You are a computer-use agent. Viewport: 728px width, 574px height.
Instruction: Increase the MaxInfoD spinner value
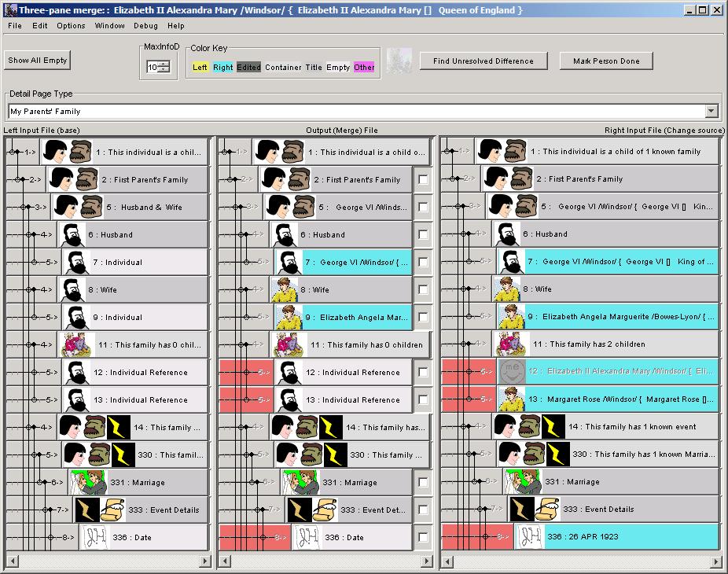tap(164, 64)
